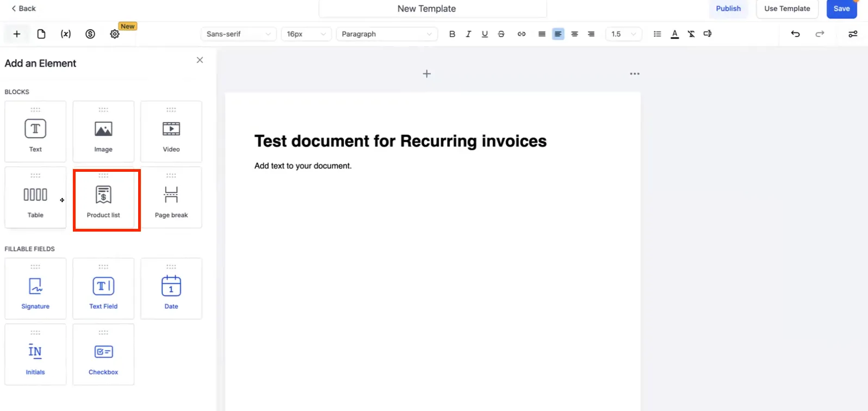Insert a hyperlink with the link icon

tap(522, 34)
